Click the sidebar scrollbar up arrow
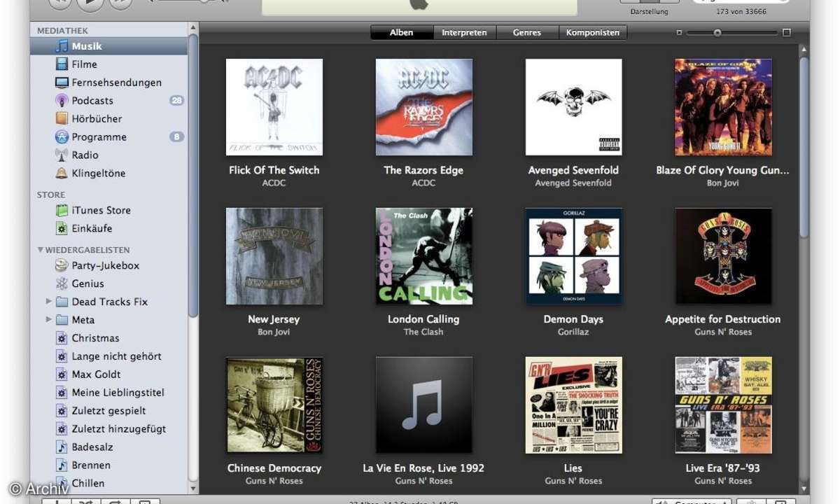The image size is (840, 504). tap(193, 28)
